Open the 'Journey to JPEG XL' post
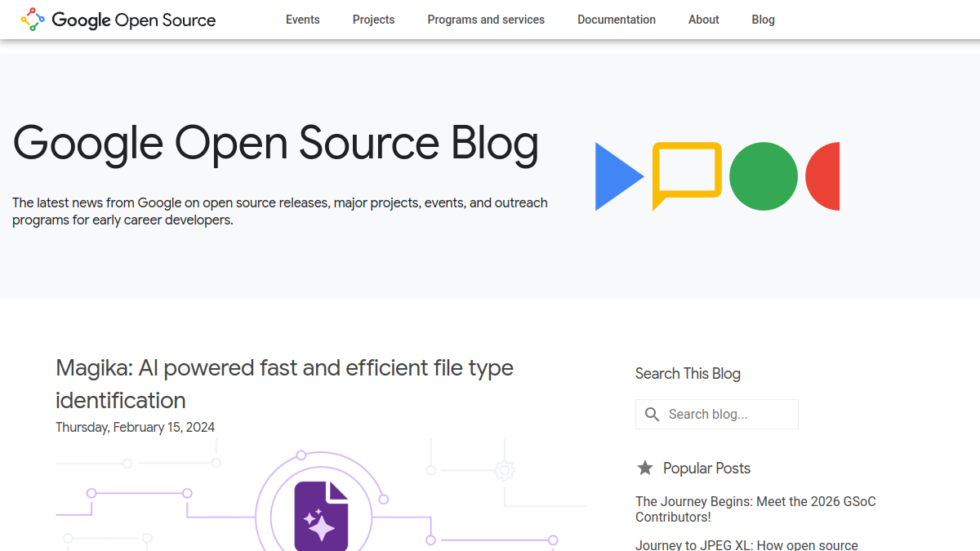Viewport: 980px width, 551px height. click(x=746, y=544)
